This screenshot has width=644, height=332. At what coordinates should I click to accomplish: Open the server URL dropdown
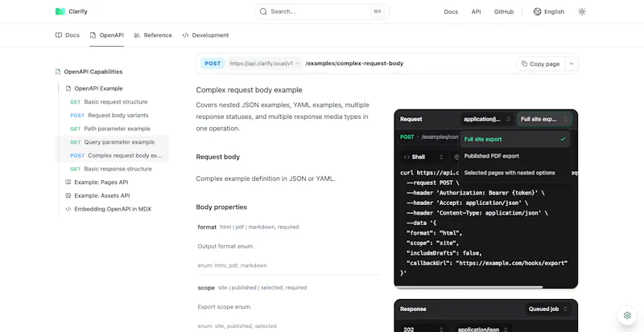(x=265, y=64)
